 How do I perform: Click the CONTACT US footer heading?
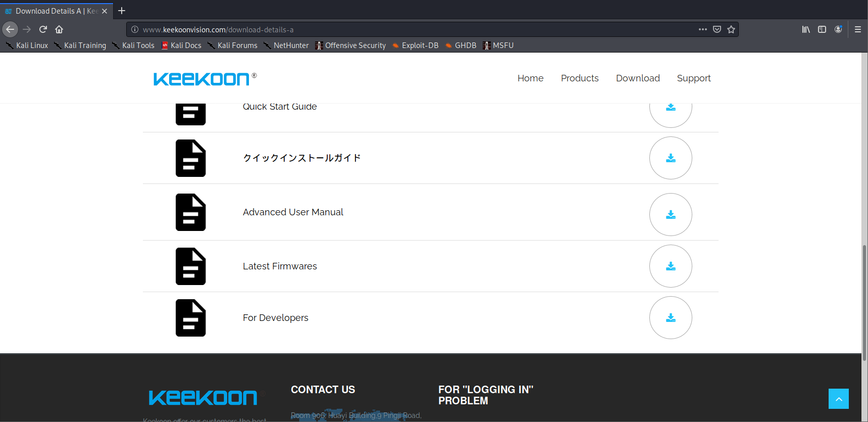[x=323, y=390]
